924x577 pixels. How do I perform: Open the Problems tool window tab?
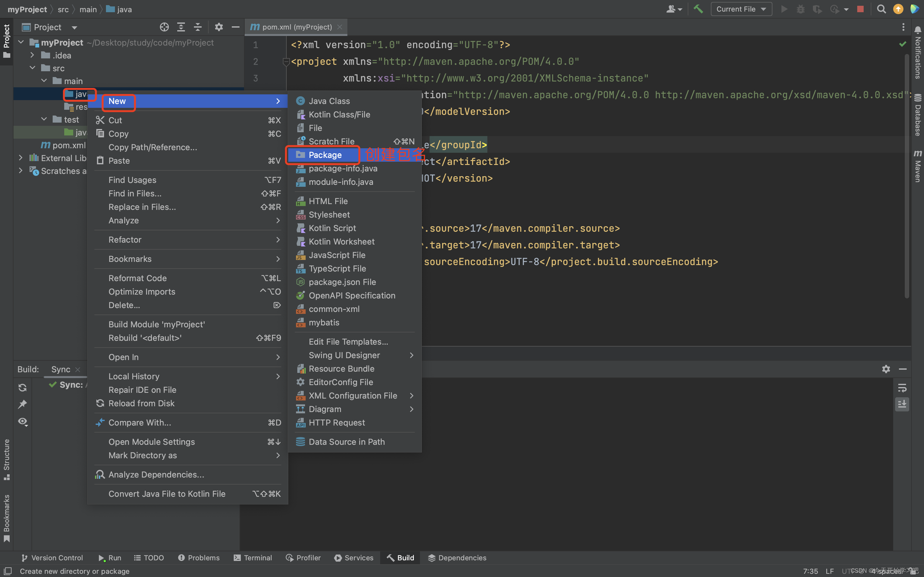pyautogui.click(x=198, y=557)
